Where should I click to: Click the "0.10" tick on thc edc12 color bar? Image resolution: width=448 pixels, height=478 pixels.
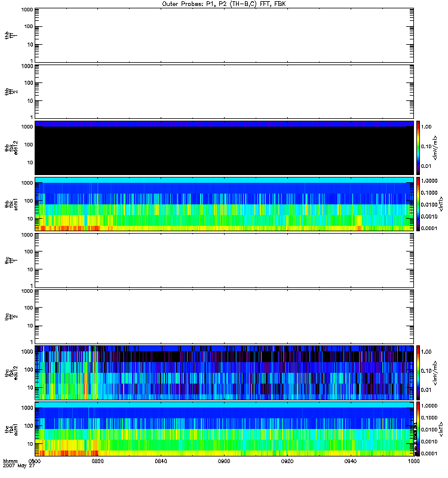[x=426, y=370]
